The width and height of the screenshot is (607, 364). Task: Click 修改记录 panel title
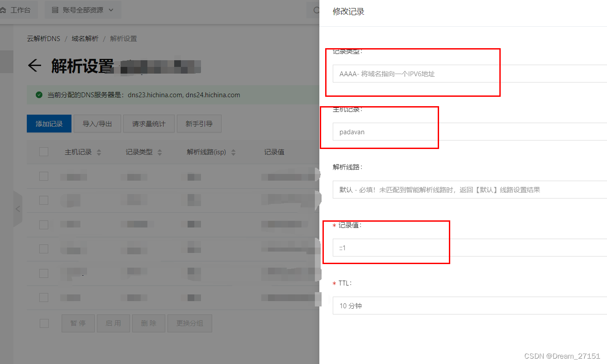point(348,12)
